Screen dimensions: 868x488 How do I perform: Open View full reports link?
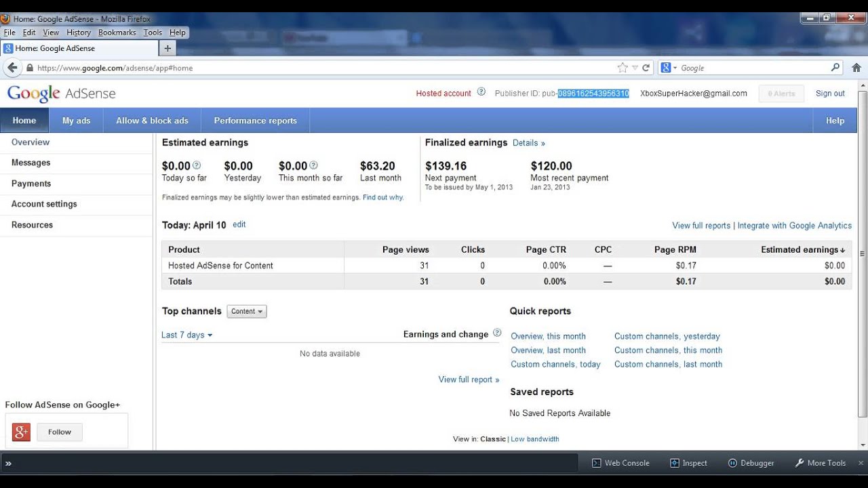[x=701, y=226]
